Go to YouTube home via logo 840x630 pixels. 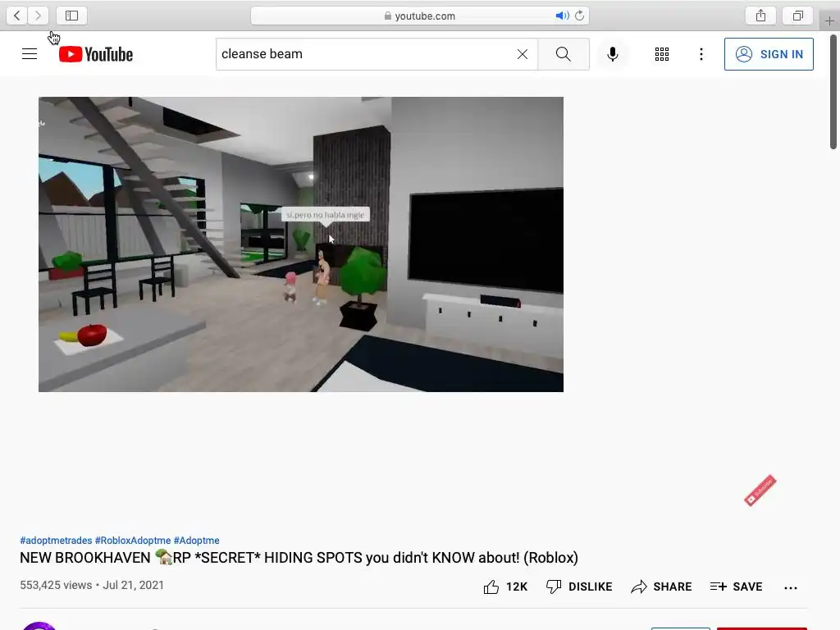pos(96,54)
